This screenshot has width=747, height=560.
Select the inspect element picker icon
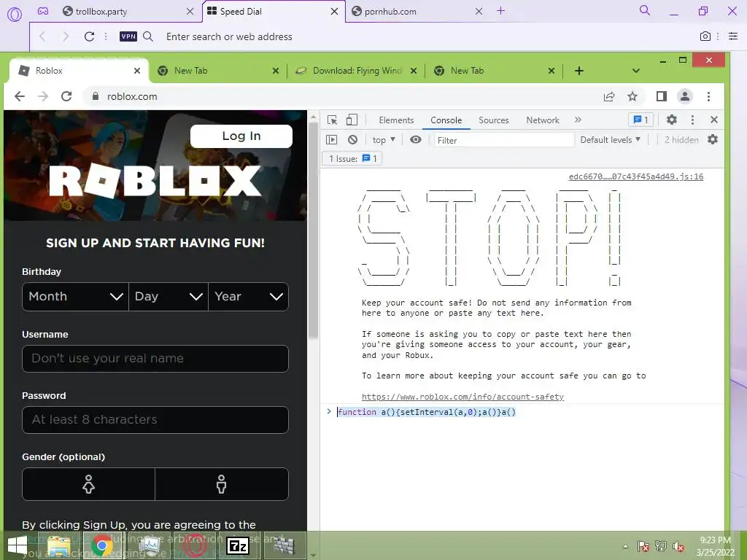point(332,120)
